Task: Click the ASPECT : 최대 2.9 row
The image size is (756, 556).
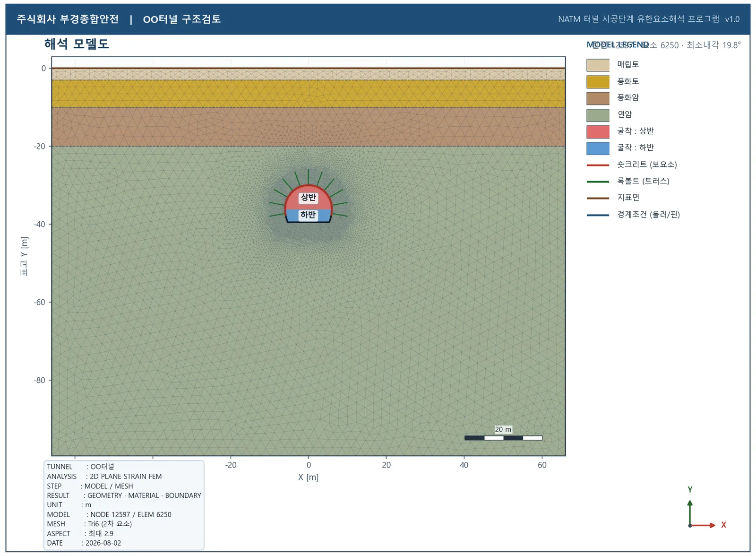Action: [80, 533]
